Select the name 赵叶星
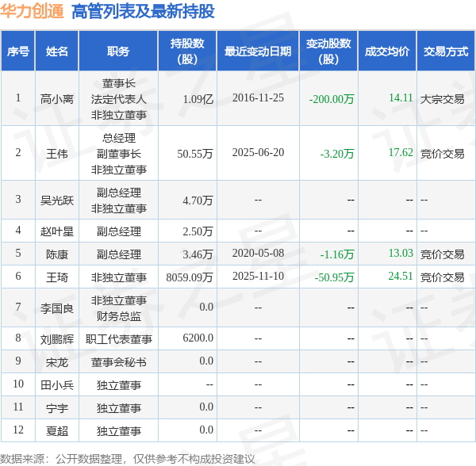Image resolution: width=476 pixels, height=466 pixels. coord(57,231)
